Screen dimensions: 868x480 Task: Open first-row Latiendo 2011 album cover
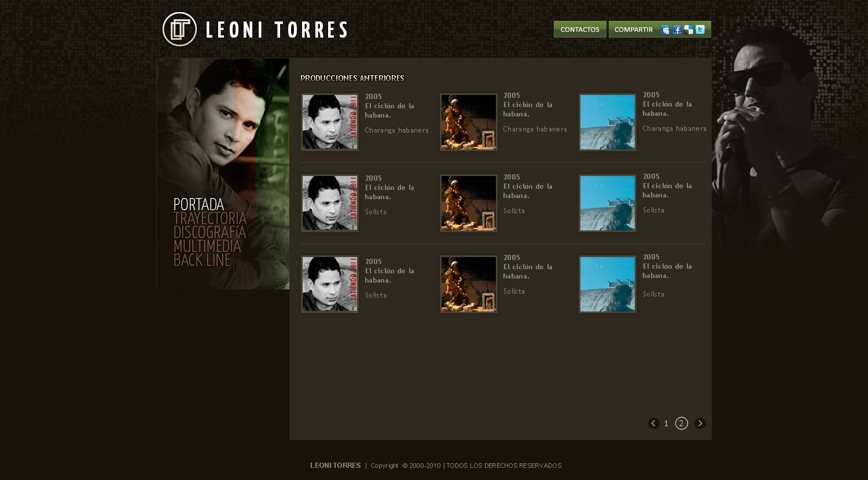tap(330, 122)
